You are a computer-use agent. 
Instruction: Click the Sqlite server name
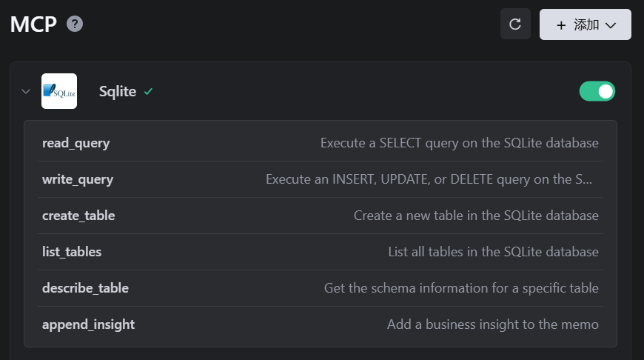point(118,91)
